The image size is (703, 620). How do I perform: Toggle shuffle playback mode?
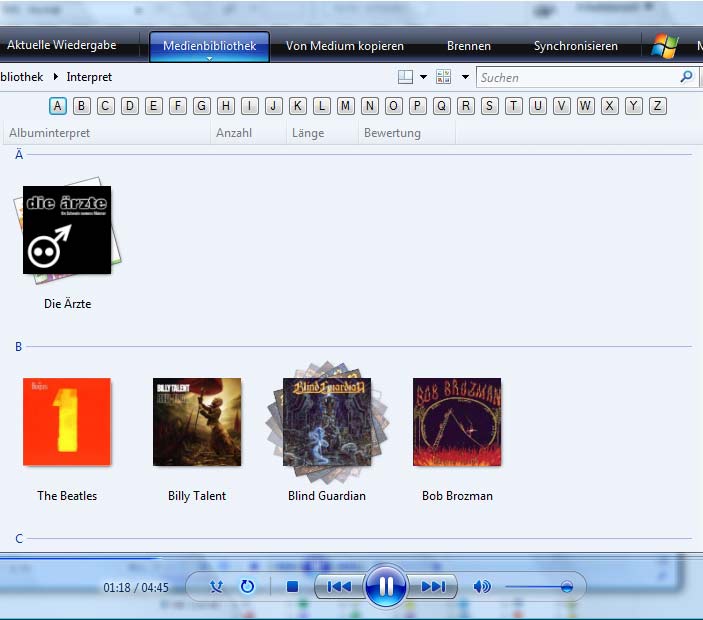click(x=217, y=586)
